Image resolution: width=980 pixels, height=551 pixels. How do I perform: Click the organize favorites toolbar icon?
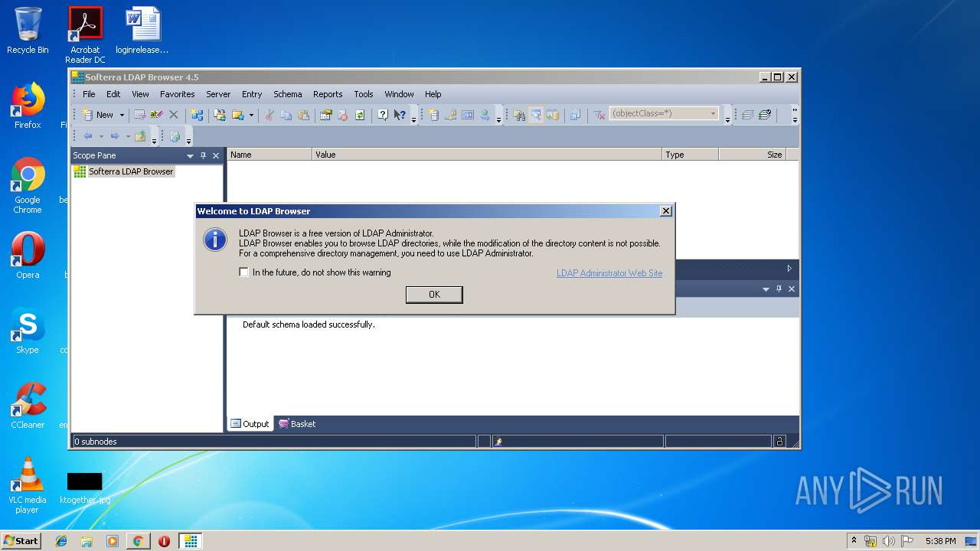pos(220,115)
